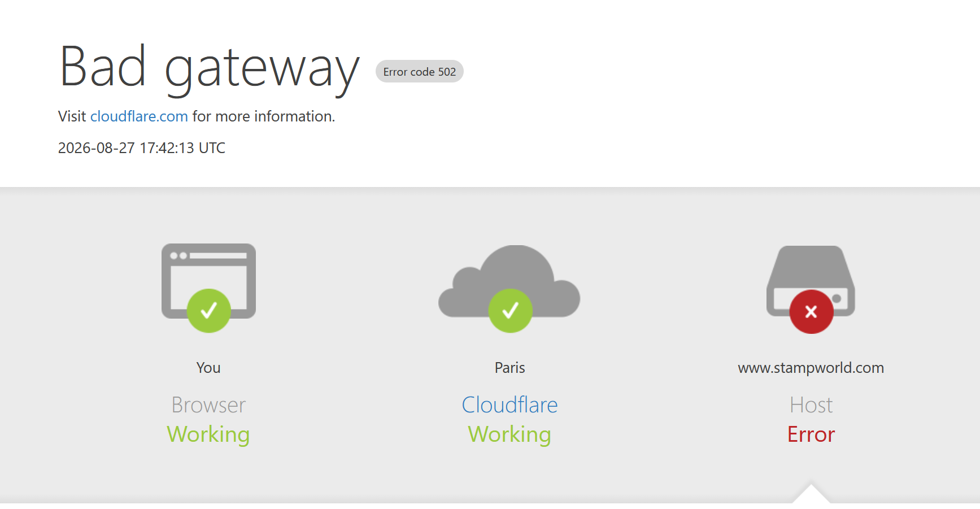Viewport: 980px width, 509px height.
Task: Click the host server icon with red X
Action: 811,289
